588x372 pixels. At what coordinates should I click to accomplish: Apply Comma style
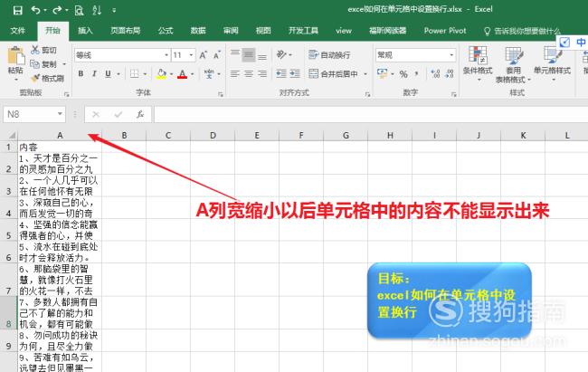pos(417,74)
